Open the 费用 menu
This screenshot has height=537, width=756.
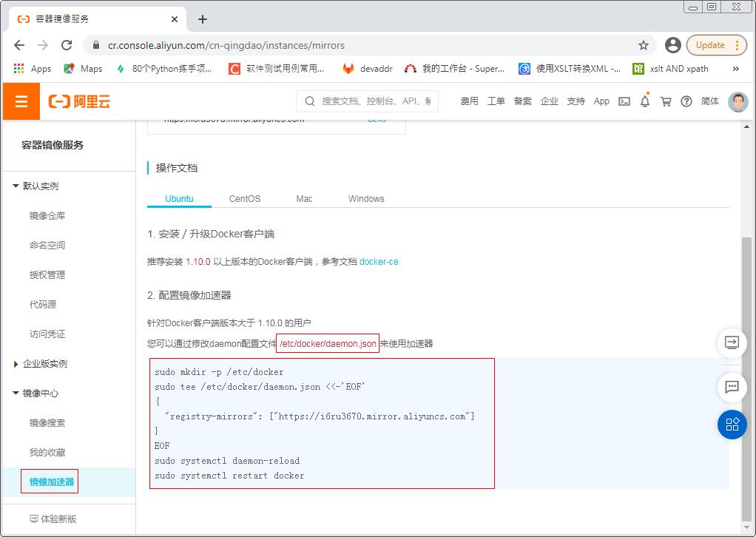coord(469,101)
